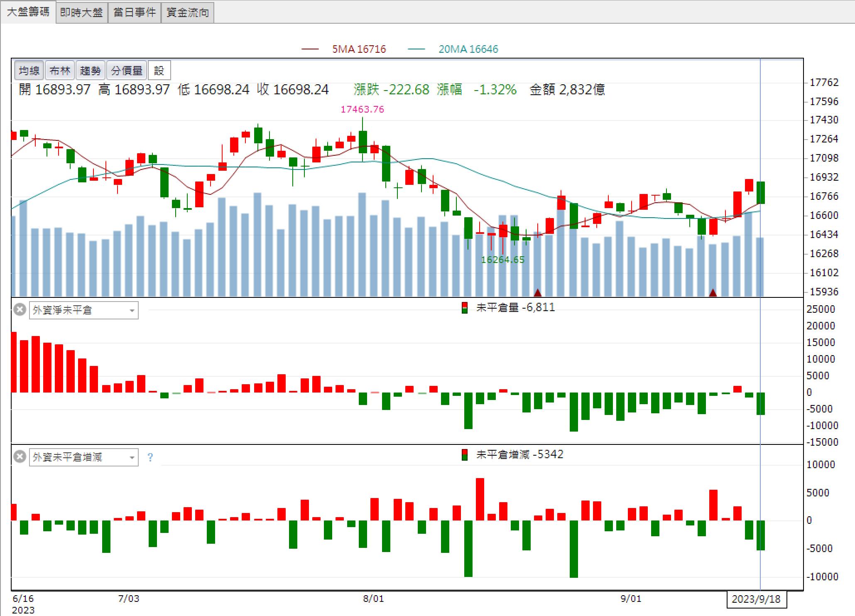Click the 漲幅 -1.32% value
Screen dimensions: 855x616
pyautogui.click(x=477, y=89)
